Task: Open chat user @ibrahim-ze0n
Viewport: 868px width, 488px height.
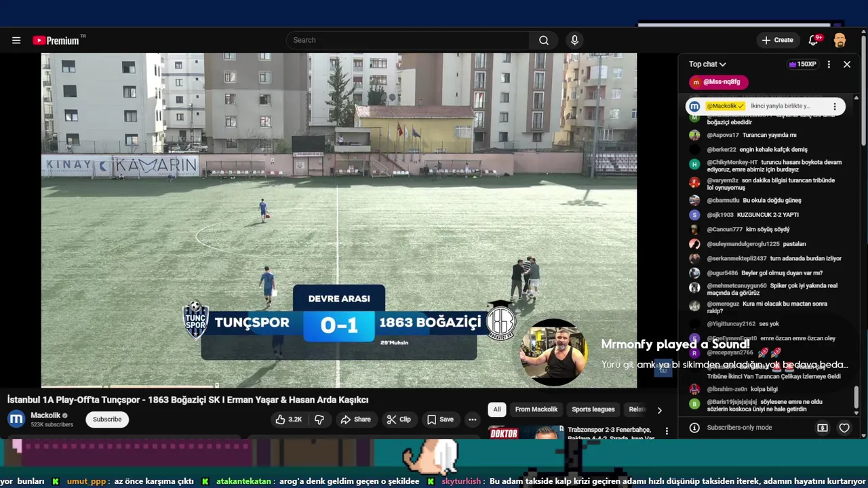Action: pos(727,389)
